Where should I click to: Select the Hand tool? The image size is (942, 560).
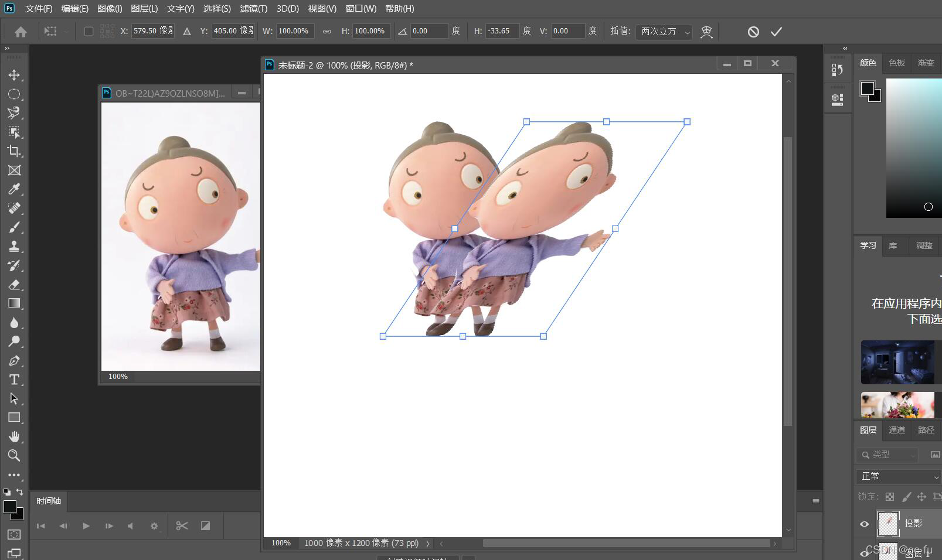tap(14, 437)
